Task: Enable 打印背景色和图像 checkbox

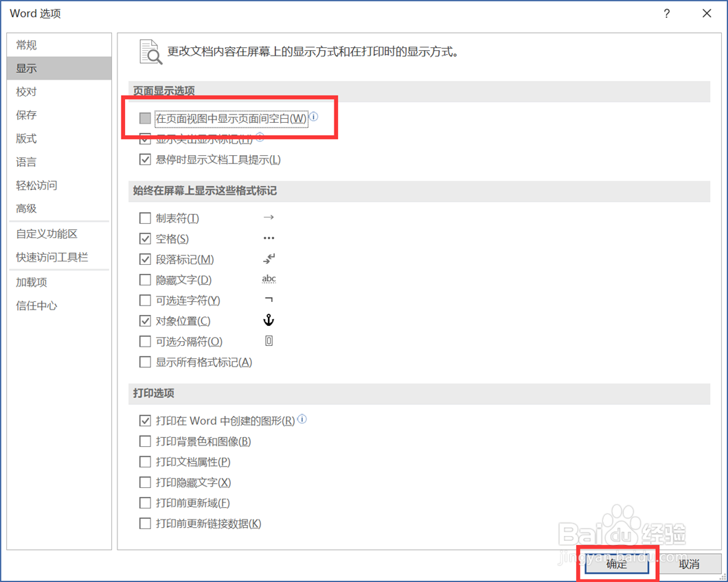Action: tap(146, 441)
